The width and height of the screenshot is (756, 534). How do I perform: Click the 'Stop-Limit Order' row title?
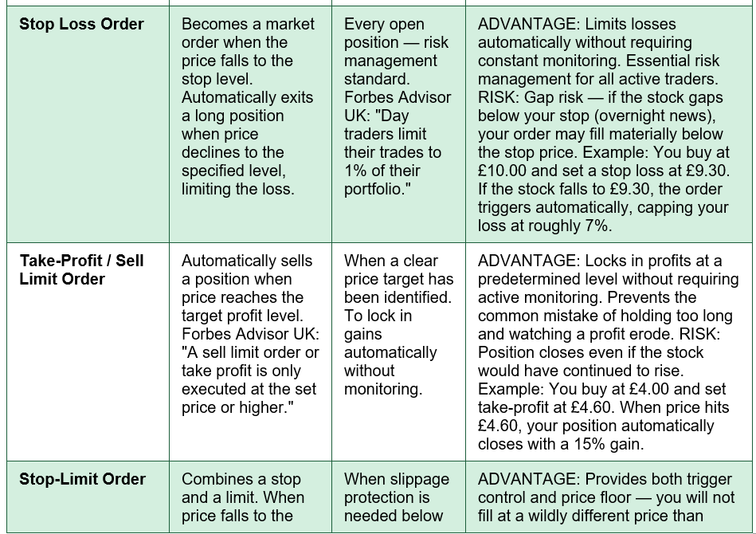coord(82,479)
